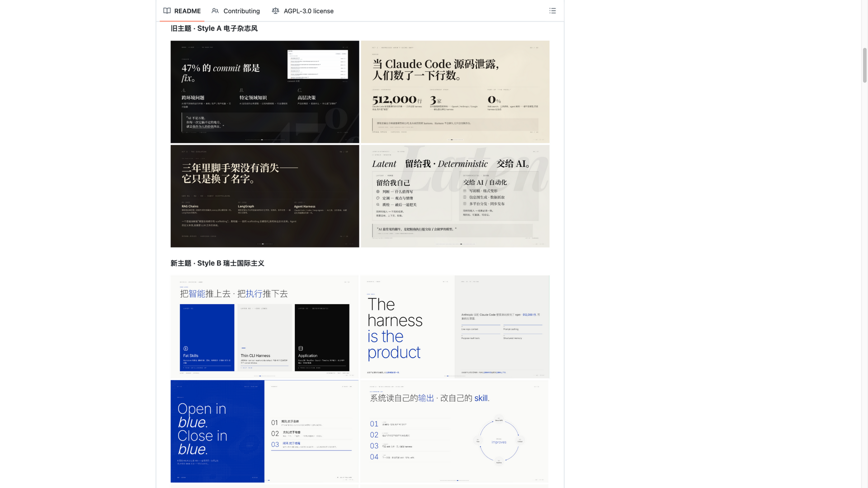Click the page vertical scrollbar thumb
This screenshot has height=488, width=868.
pyautogui.click(x=864, y=65)
